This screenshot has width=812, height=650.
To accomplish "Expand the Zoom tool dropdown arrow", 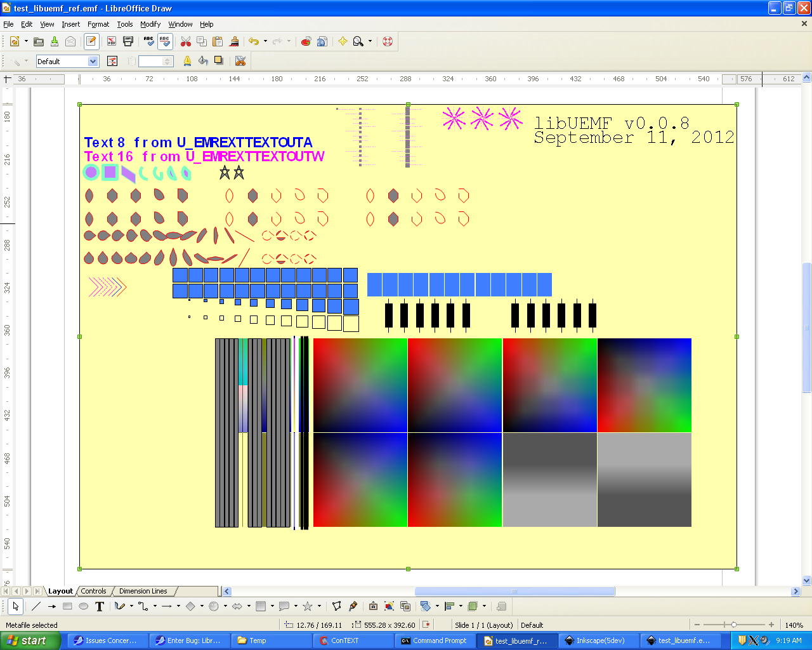I will [x=370, y=41].
